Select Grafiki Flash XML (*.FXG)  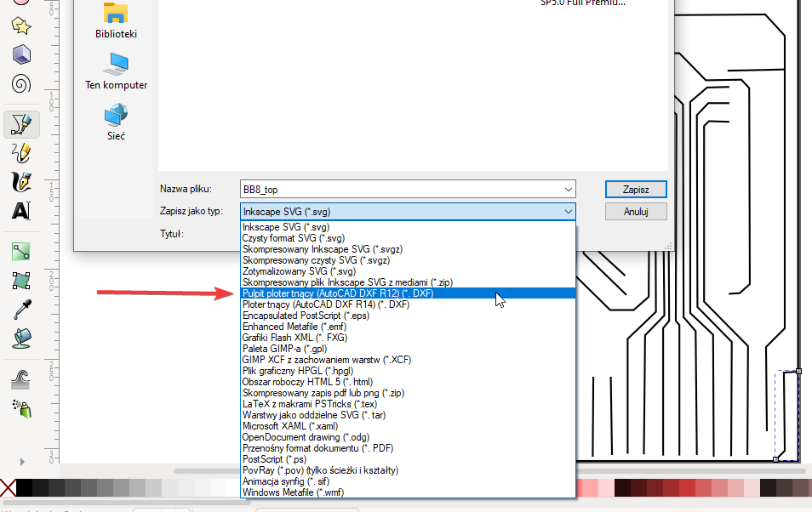[x=408, y=338]
